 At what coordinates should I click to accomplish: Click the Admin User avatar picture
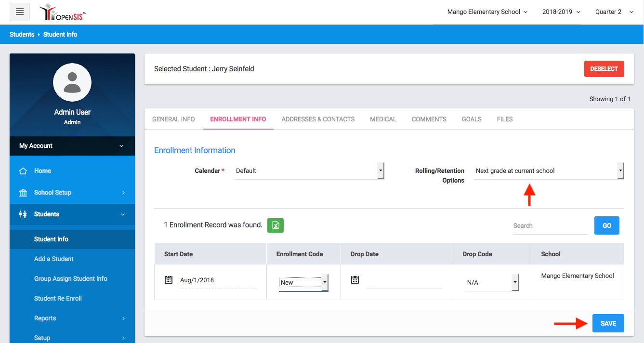pyautogui.click(x=72, y=82)
